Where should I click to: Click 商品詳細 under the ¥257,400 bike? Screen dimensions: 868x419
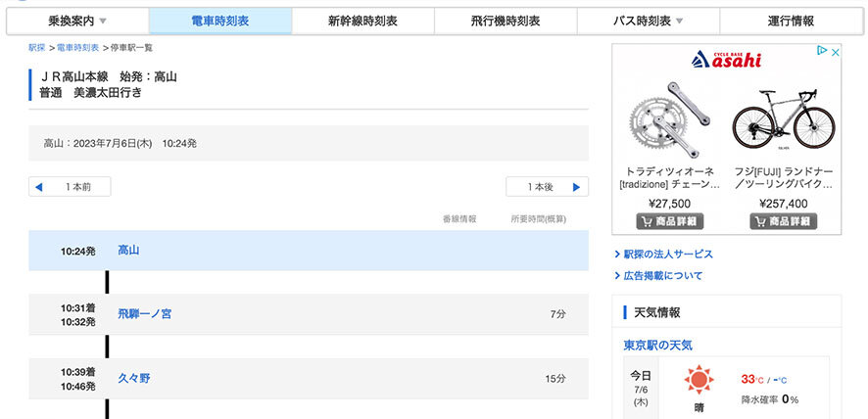coord(784,221)
